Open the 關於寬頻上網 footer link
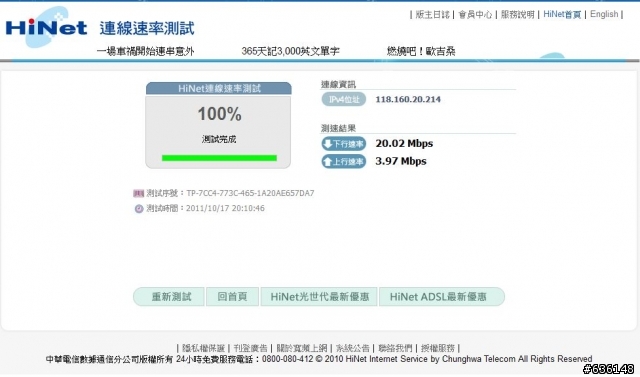The height and width of the screenshot is (377, 640). 302,348
